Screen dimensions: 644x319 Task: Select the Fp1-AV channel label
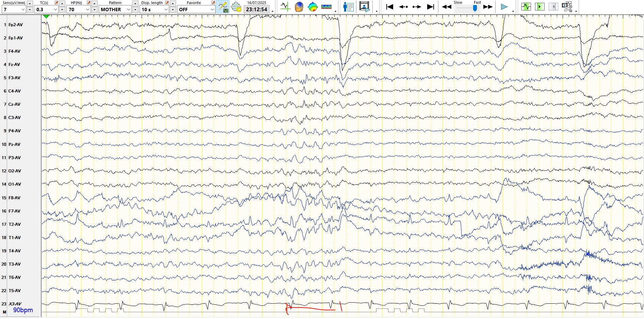pyautogui.click(x=16, y=38)
